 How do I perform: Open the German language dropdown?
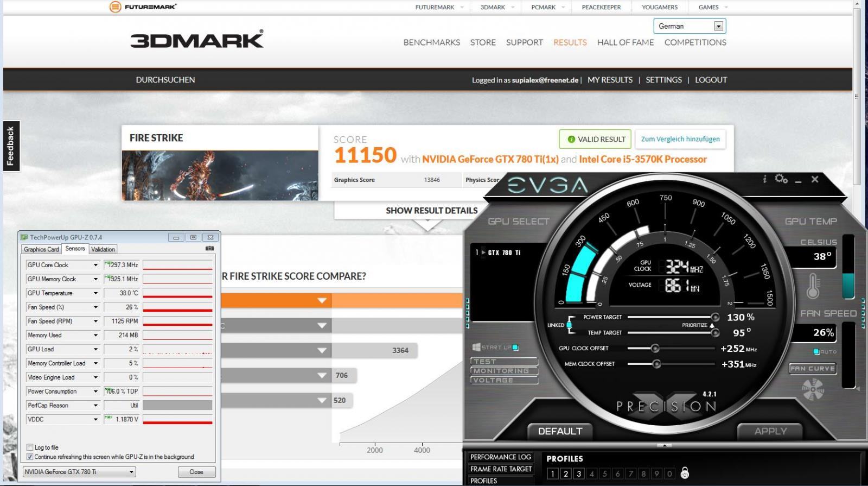718,26
